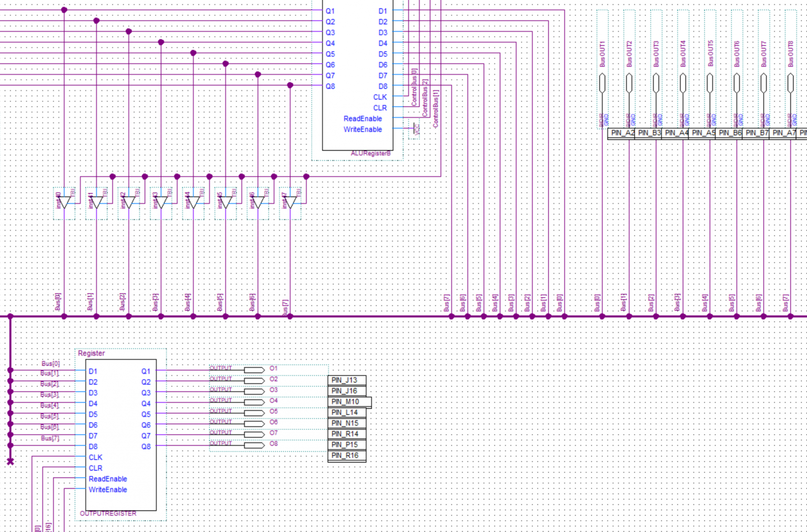
Task: Select the inst47 TRI buffer symbol
Action: pos(289,202)
